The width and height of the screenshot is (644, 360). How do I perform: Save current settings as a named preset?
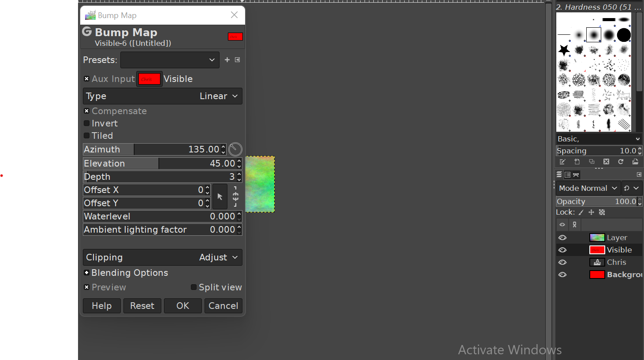[227, 60]
